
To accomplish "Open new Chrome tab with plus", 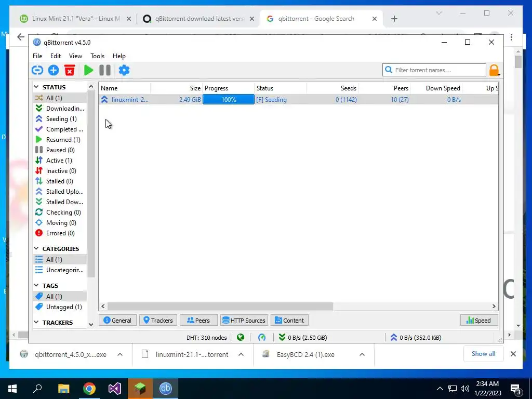I will (394, 19).
